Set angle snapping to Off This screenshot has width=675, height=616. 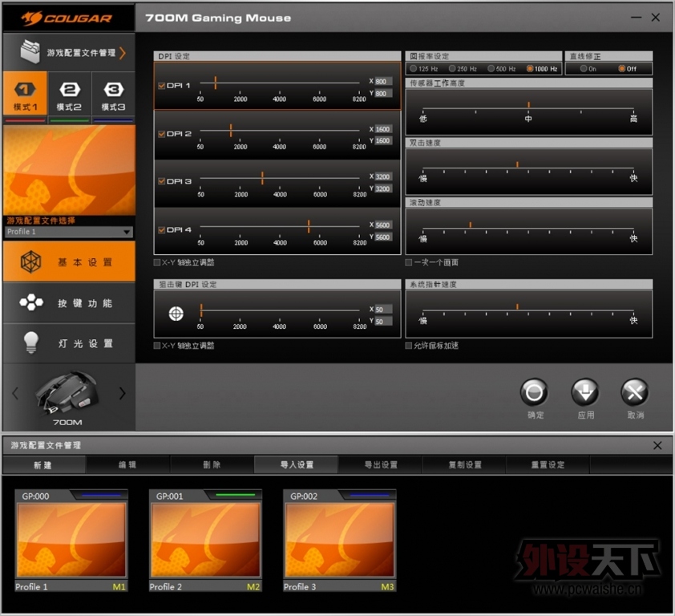click(x=621, y=68)
